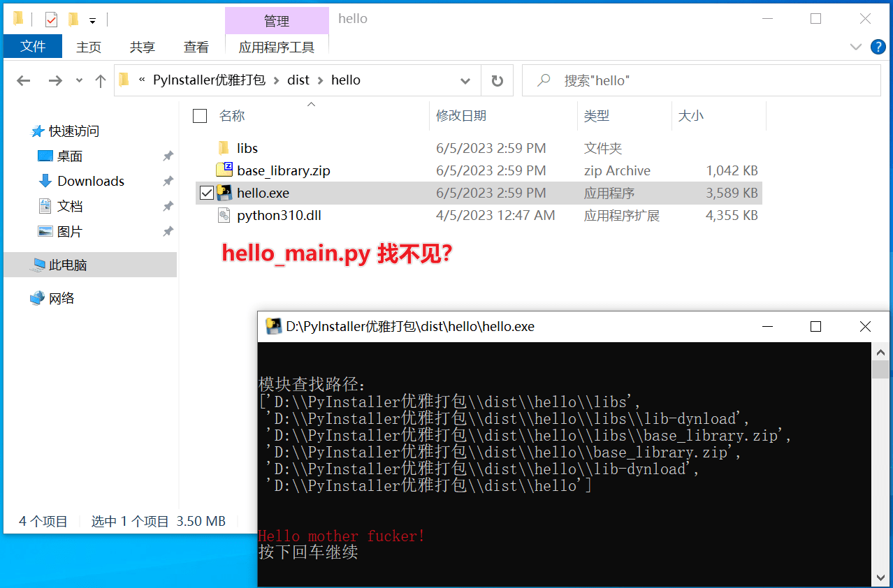Go up one folder level arrow

tap(101, 81)
